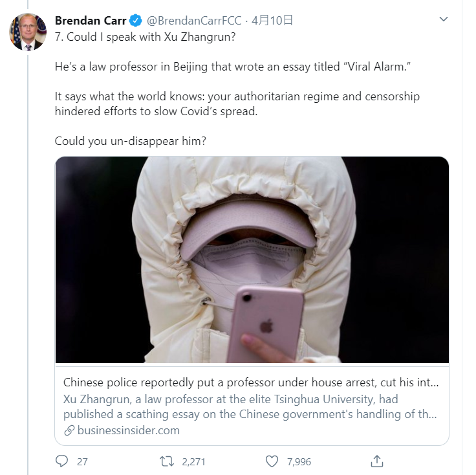Click the @BrendanCarrFCC handle
The width and height of the screenshot is (476, 475).
[x=195, y=21]
